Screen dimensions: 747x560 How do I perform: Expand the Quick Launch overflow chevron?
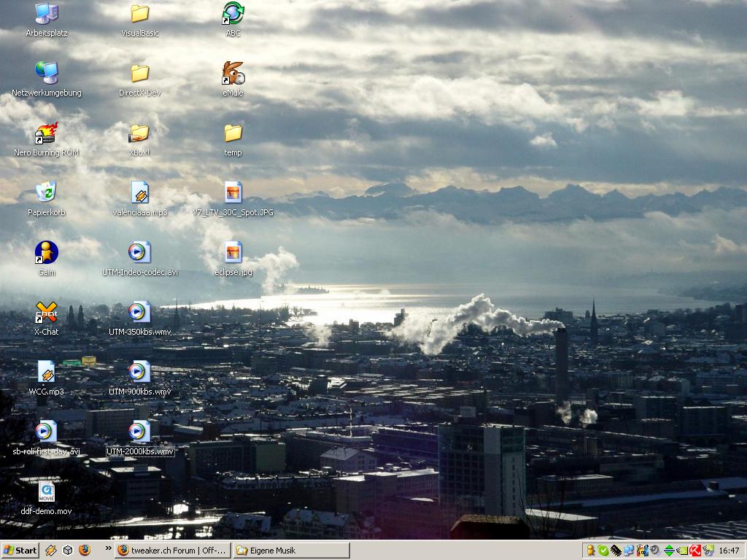click(109, 548)
